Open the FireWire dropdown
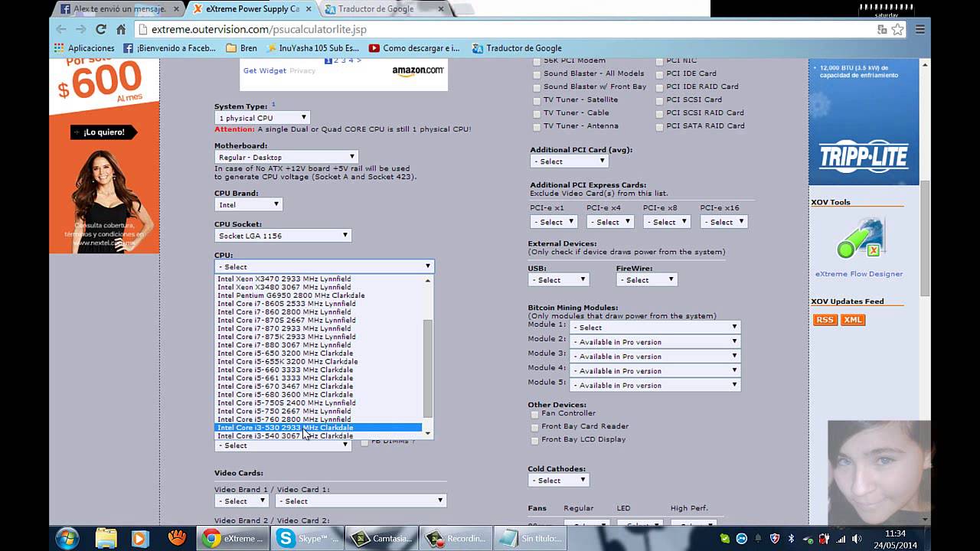980x551 pixels. point(647,280)
